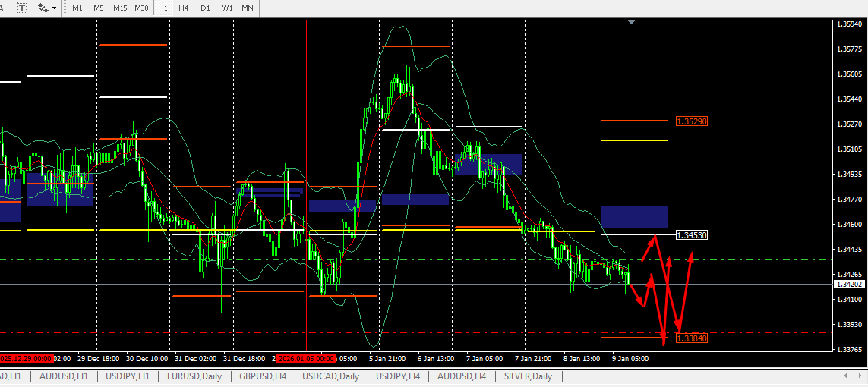Screen dimensions: 868x387
Task: Click the current price 1.34202 label
Action: coord(851,284)
